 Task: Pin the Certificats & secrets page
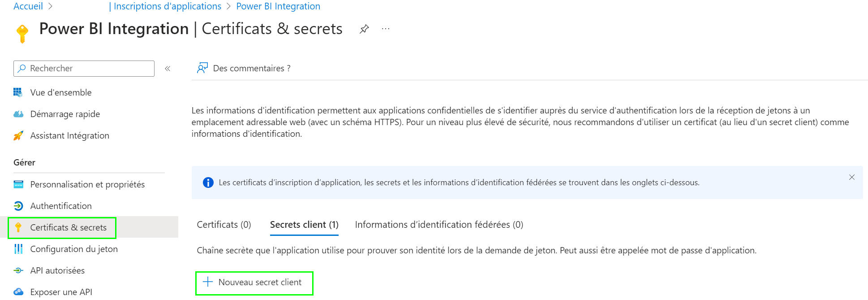pyautogui.click(x=364, y=29)
